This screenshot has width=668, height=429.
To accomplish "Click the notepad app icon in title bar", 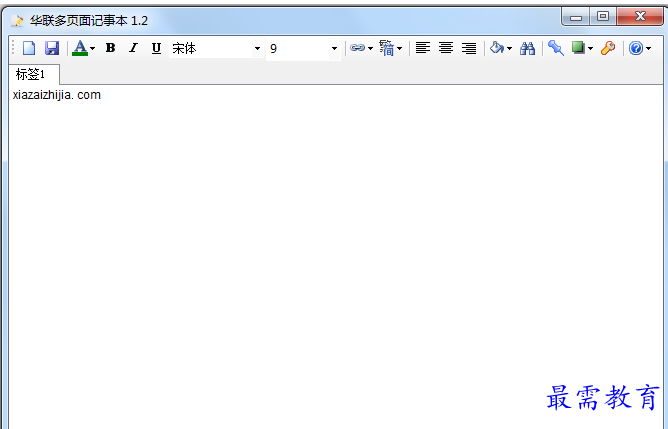I will (17, 20).
